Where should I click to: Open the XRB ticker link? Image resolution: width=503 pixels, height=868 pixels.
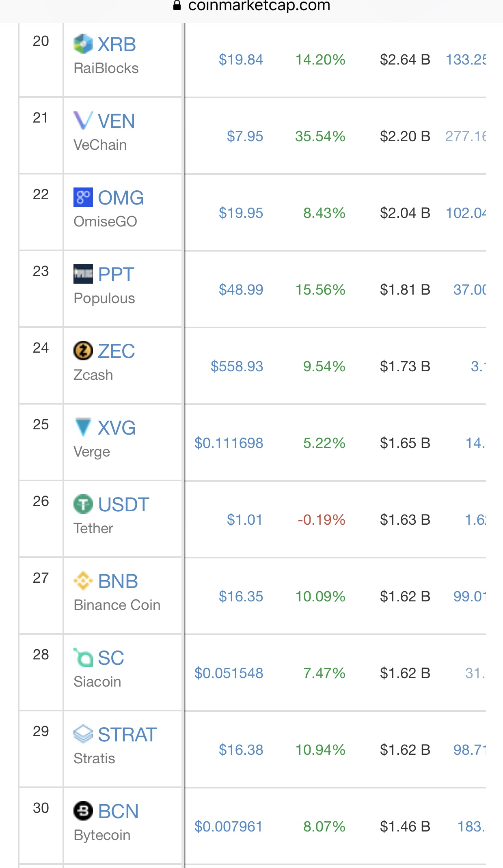pyautogui.click(x=117, y=44)
